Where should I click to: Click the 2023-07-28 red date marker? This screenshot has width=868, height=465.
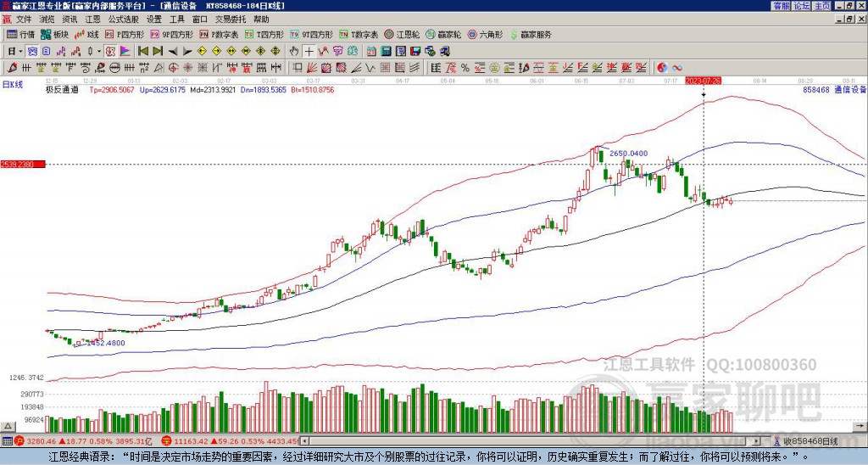click(x=703, y=81)
